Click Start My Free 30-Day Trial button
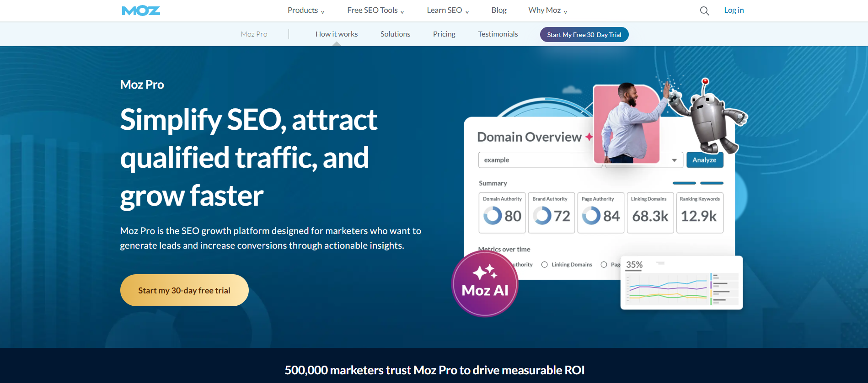 pyautogui.click(x=584, y=35)
